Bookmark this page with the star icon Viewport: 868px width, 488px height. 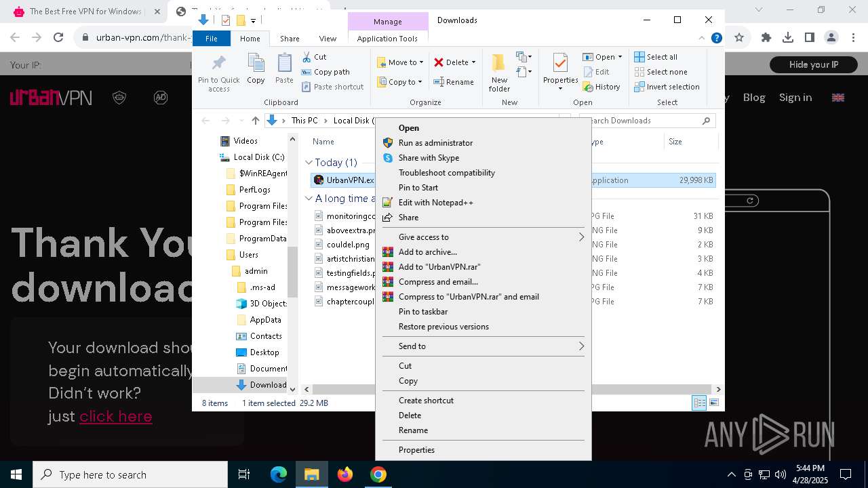coord(739,38)
